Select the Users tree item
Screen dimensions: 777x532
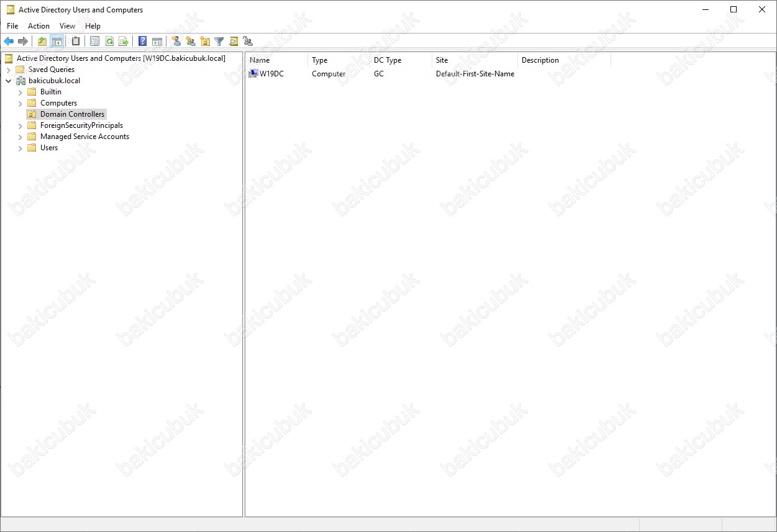click(x=49, y=148)
